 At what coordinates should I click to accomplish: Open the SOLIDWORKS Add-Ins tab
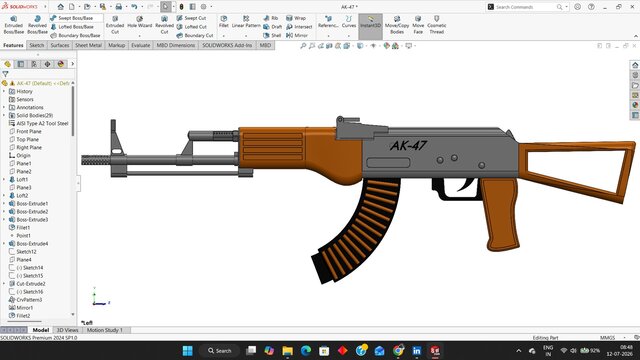click(x=227, y=45)
